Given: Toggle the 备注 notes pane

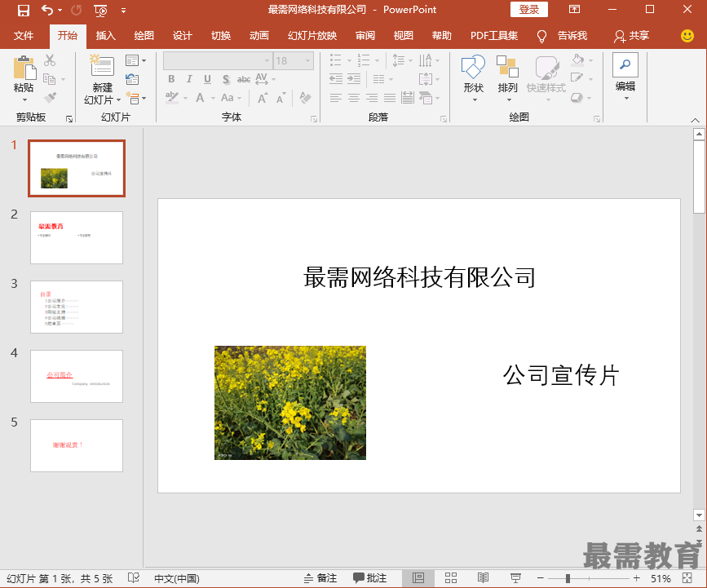Looking at the screenshot, I should (x=320, y=578).
